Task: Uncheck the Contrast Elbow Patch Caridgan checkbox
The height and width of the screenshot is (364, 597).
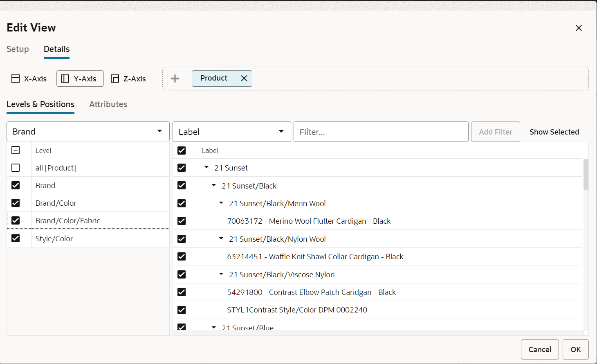Action: click(x=182, y=292)
